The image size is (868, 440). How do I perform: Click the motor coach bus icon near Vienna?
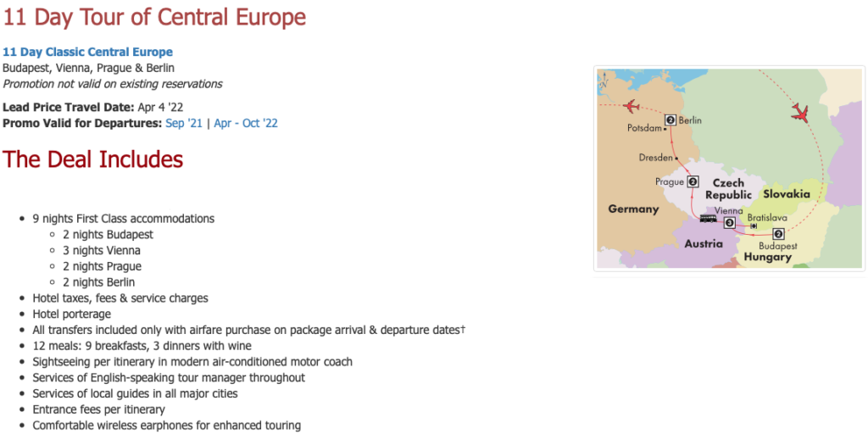[708, 219]
